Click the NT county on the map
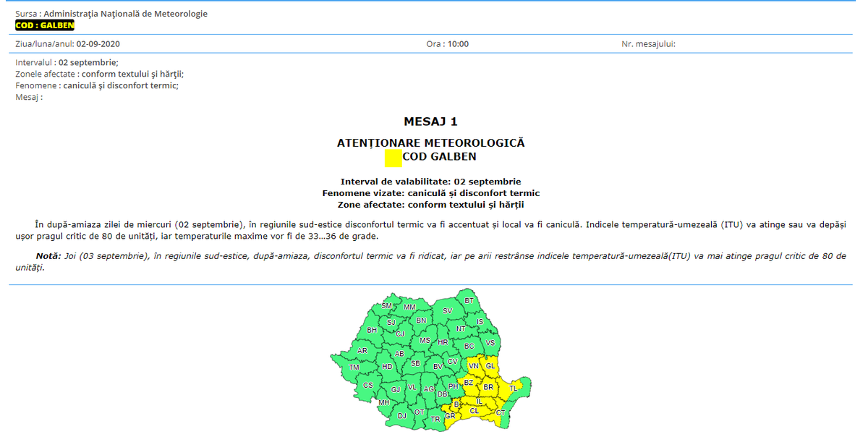 point(461,329)
